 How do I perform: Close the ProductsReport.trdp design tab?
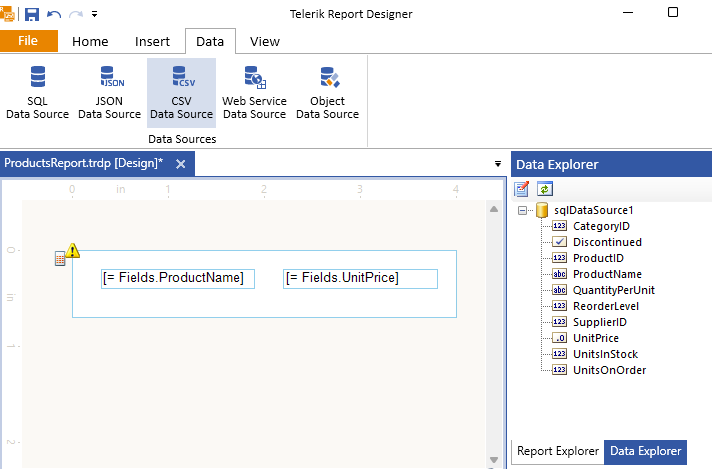pos(181,164)
